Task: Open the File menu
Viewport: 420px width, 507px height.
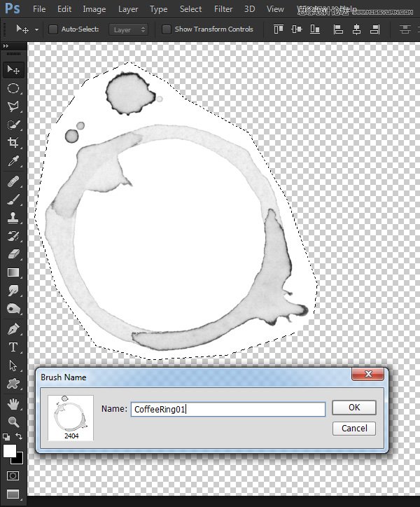Action: (39, 9)
